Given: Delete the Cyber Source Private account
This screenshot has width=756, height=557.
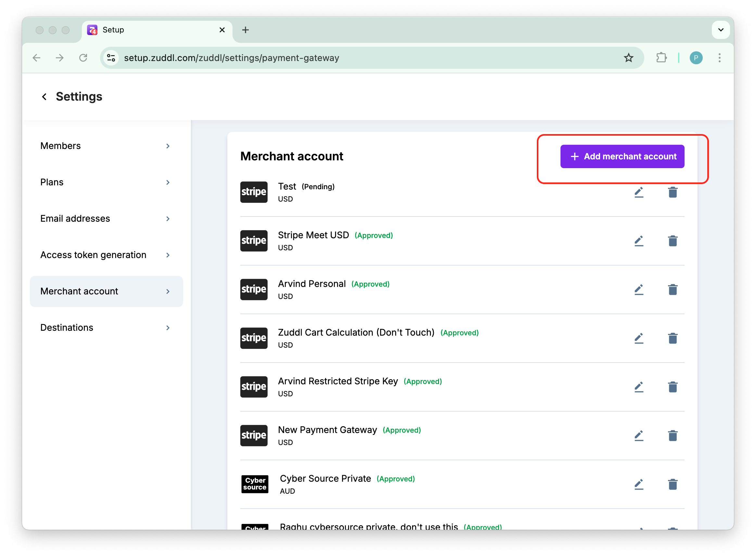Looking at the screenshot, I should [672, 484].
